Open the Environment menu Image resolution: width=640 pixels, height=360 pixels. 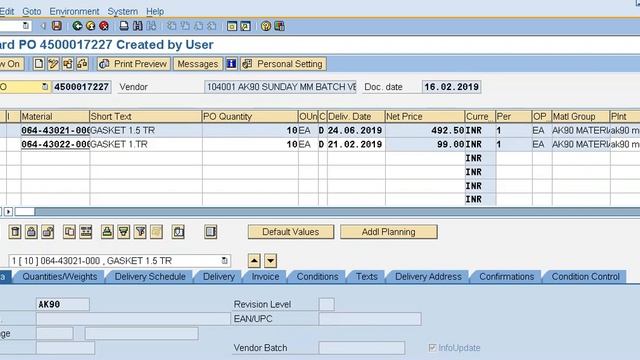pyautogui.click(x=74, y=11)
